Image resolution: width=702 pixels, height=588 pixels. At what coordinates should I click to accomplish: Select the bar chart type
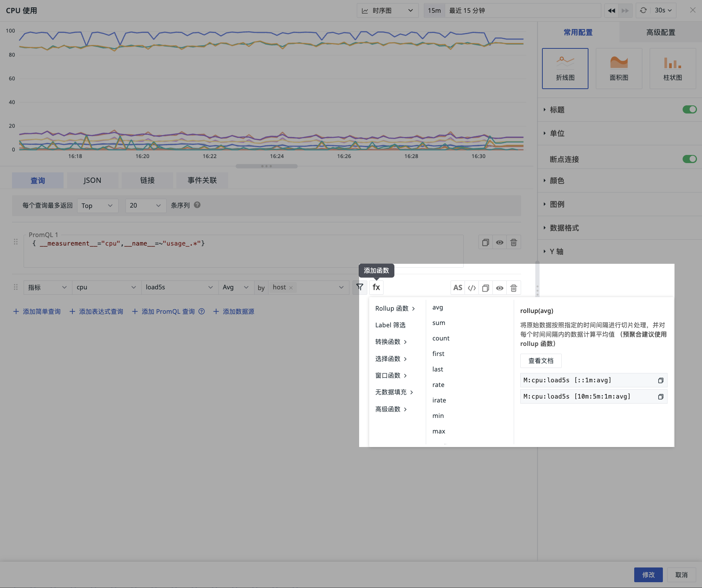673,69
